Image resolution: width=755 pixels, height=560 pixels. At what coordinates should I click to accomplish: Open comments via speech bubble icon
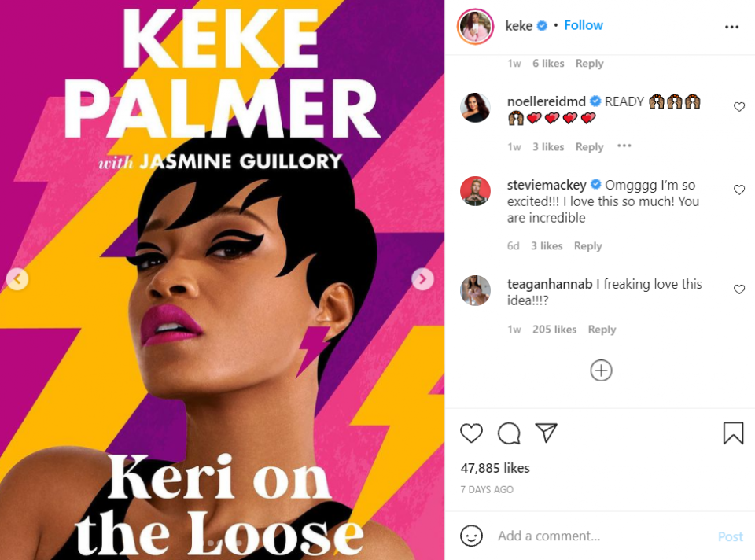509,433
